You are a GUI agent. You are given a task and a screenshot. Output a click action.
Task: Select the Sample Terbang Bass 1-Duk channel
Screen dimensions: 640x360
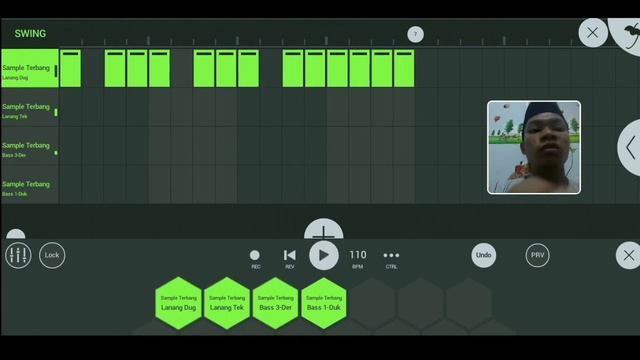29,184
